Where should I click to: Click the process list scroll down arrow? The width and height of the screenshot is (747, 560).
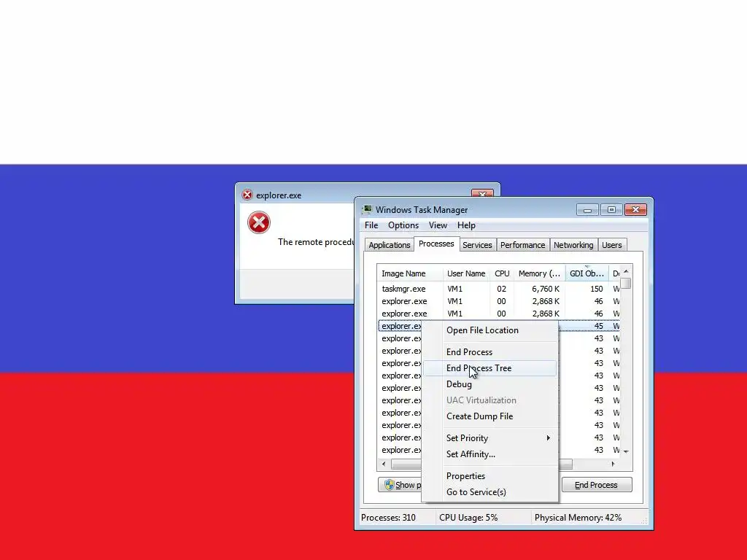pos(626,451)
